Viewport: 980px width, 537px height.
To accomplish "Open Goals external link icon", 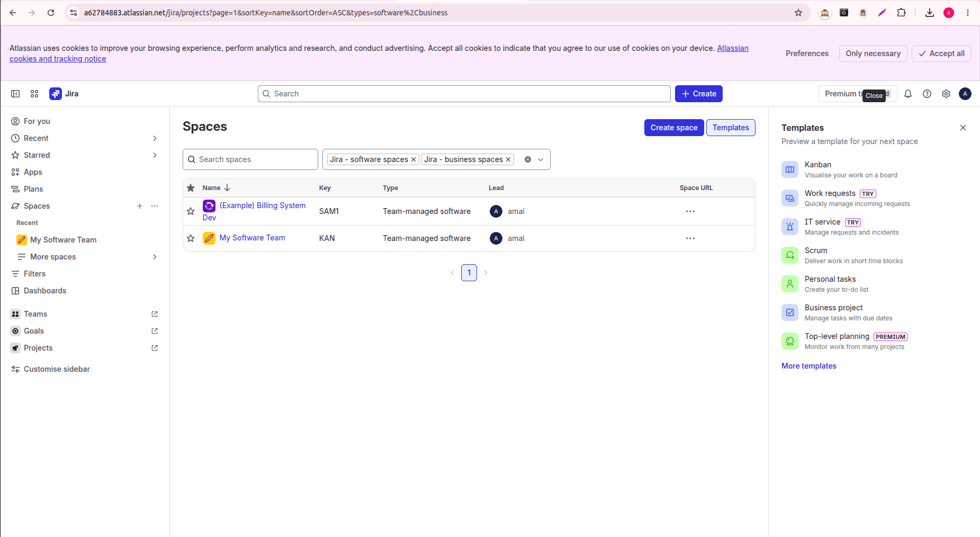I will (x=155, y=331).
